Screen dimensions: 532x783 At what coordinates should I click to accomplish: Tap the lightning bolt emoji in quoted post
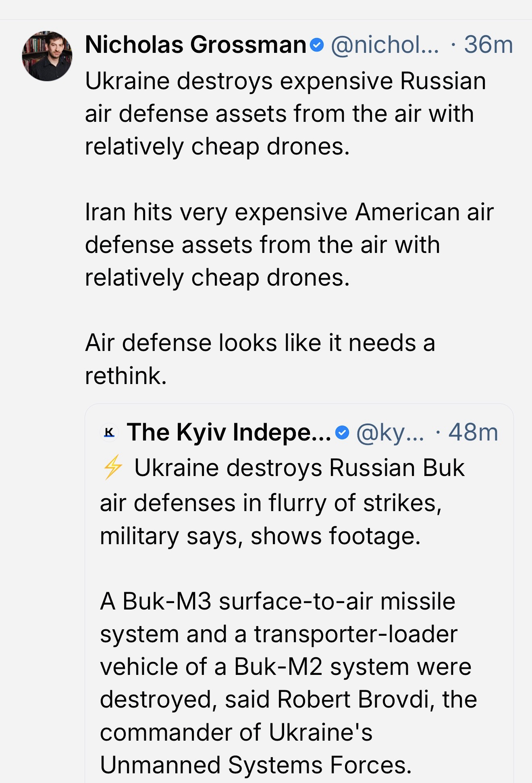pos(113,467)
